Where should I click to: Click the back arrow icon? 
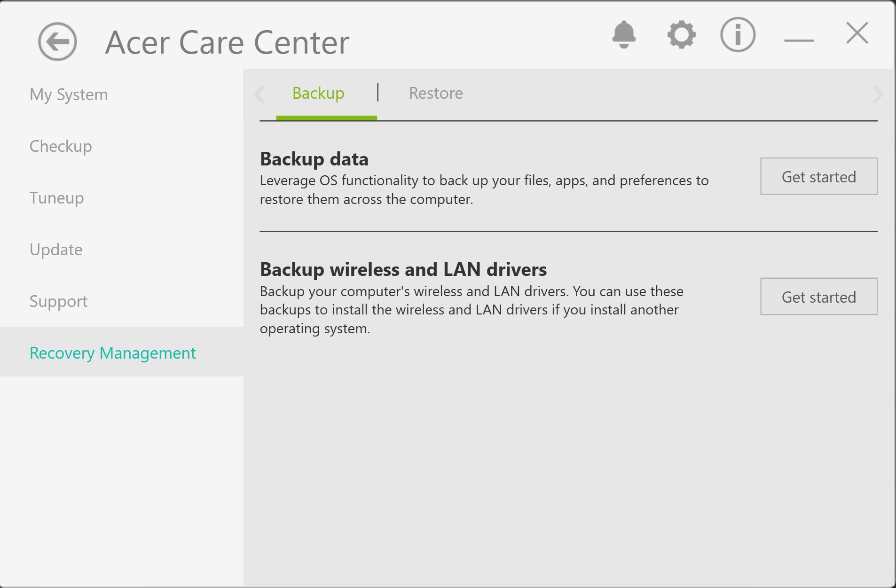click(57, 42)
